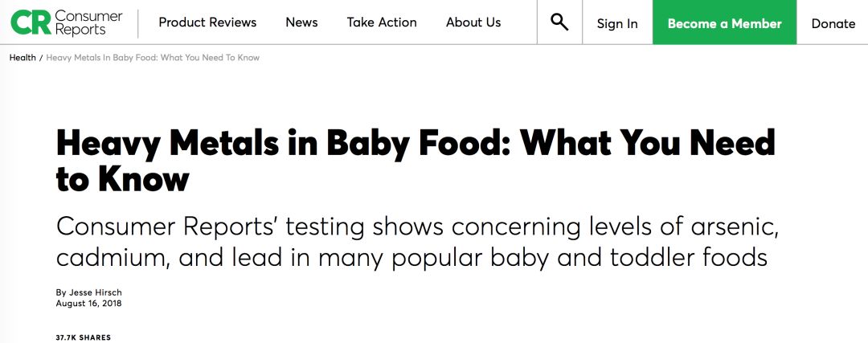Click the "to Know" line of the headline
Viewport: 868px width, 343px height.
pyautogui.click(x=123, y=180)
